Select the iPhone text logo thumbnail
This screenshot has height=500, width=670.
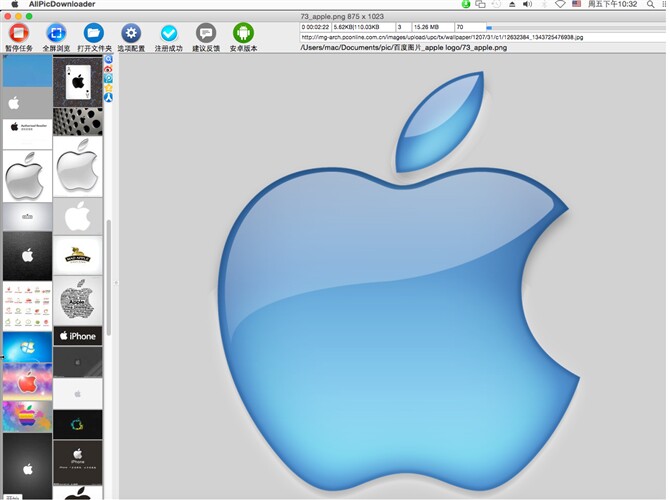tap(78, 336)
